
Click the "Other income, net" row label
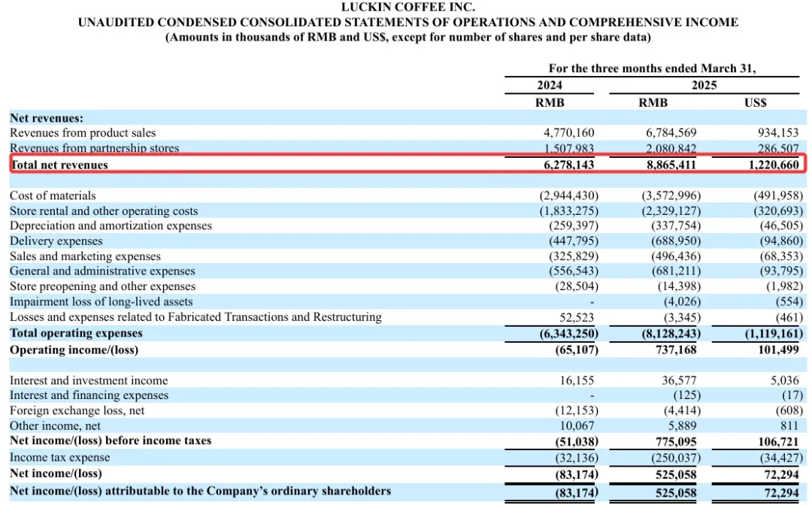(x=55, y=426)
